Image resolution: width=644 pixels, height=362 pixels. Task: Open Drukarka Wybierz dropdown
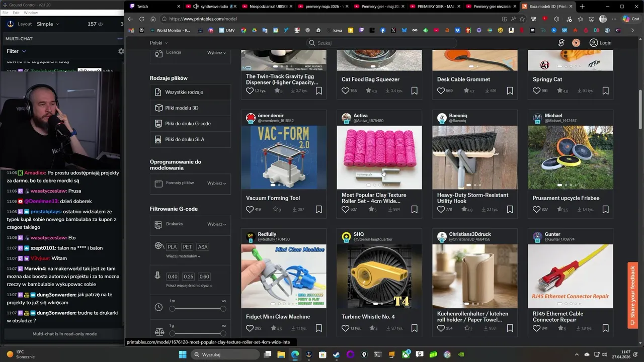(216, 224)
